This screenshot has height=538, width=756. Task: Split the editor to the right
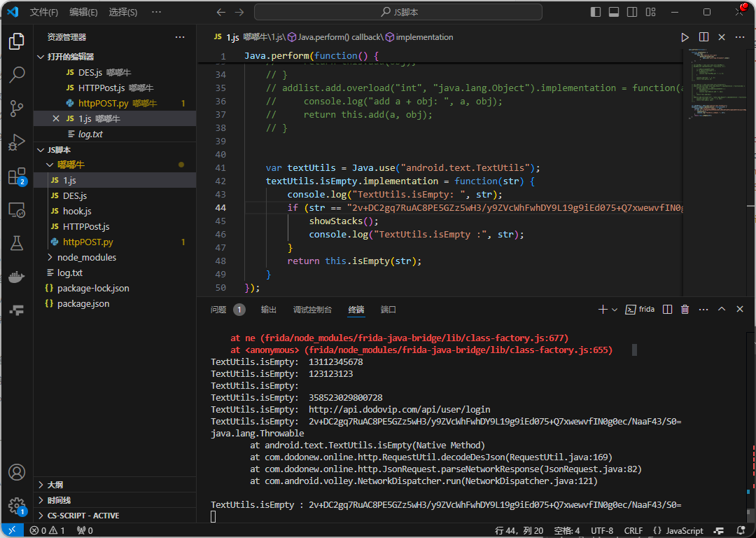703,37
